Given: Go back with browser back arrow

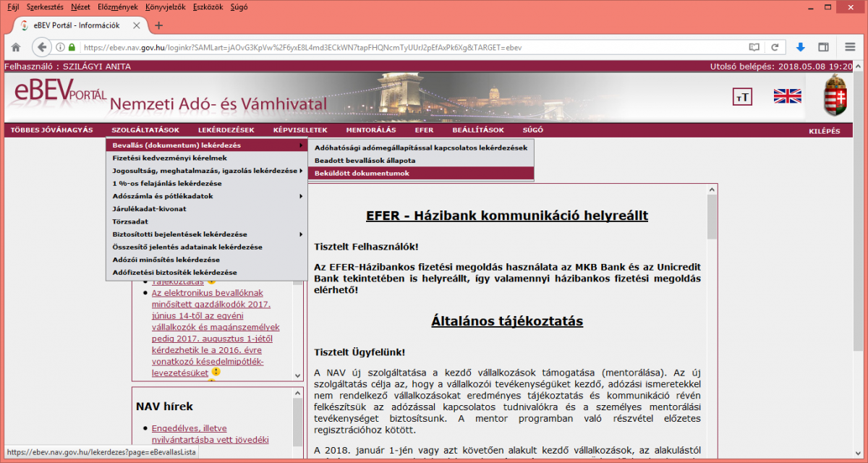Looking at the screenshot, I should [x=42, y=47].
